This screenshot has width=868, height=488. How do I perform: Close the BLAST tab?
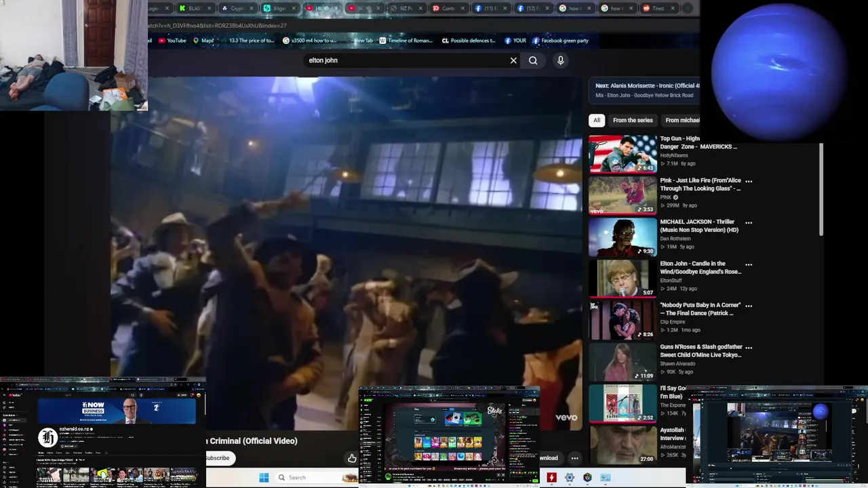209,8
